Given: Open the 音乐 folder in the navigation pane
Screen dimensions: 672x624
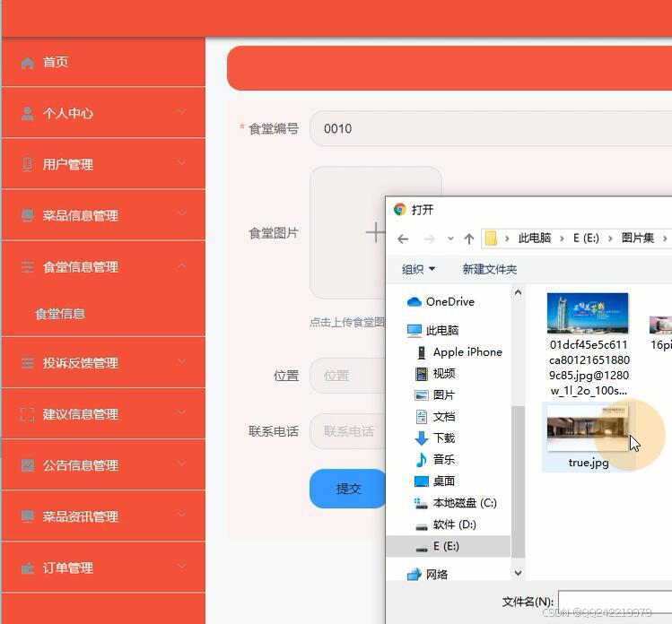Looking at the screenshot, I should point(435,460).
